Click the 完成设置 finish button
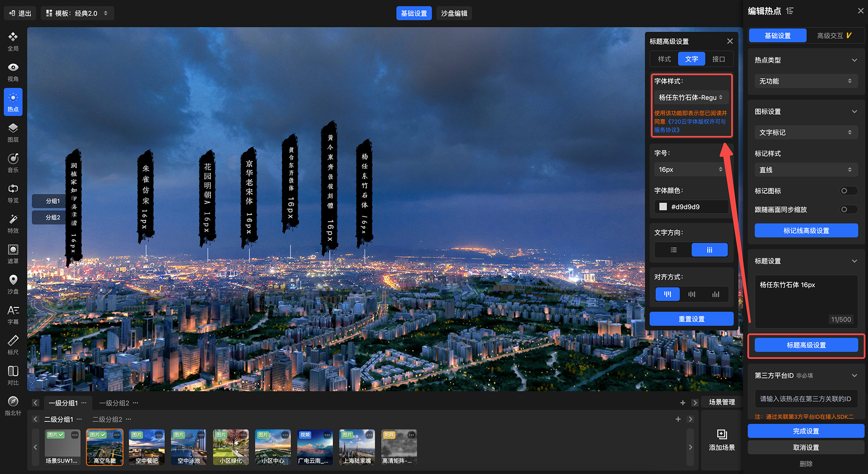Image resolution: width=868 pixels, height=474 pixels. (x=806, y=431)
